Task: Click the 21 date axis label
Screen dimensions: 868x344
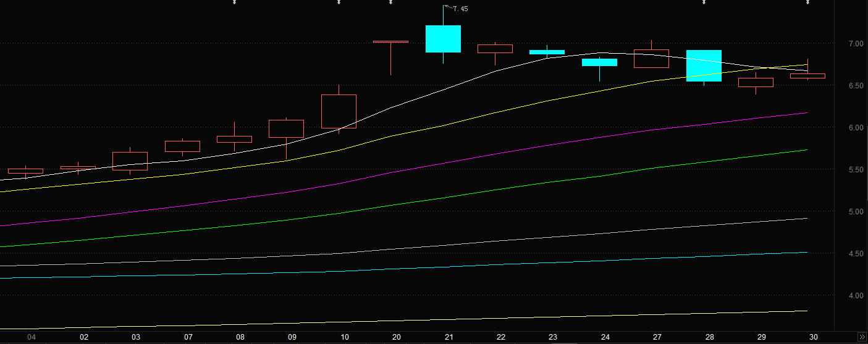Action: [x=449, y=337]
